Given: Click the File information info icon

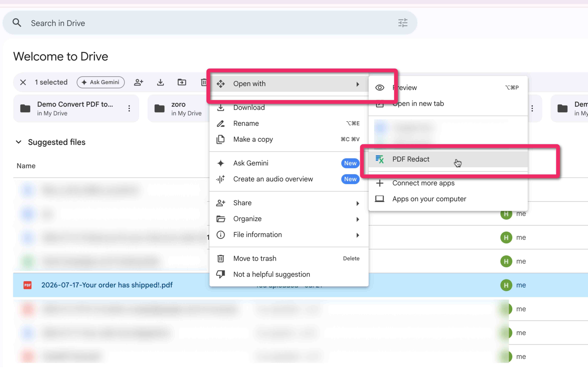Looking at the screenshot, I should pyautogui.click(x=221, y=235).
